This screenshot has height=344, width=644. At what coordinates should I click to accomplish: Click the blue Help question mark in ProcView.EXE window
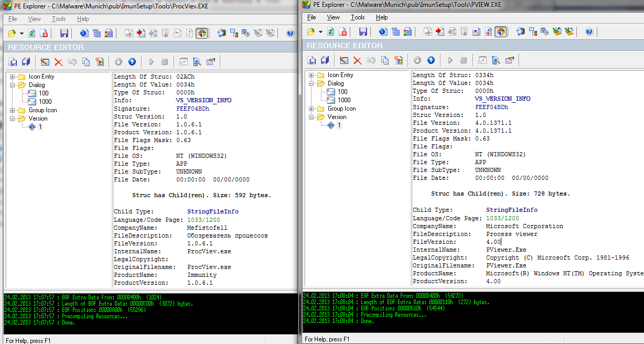[291, 33]
